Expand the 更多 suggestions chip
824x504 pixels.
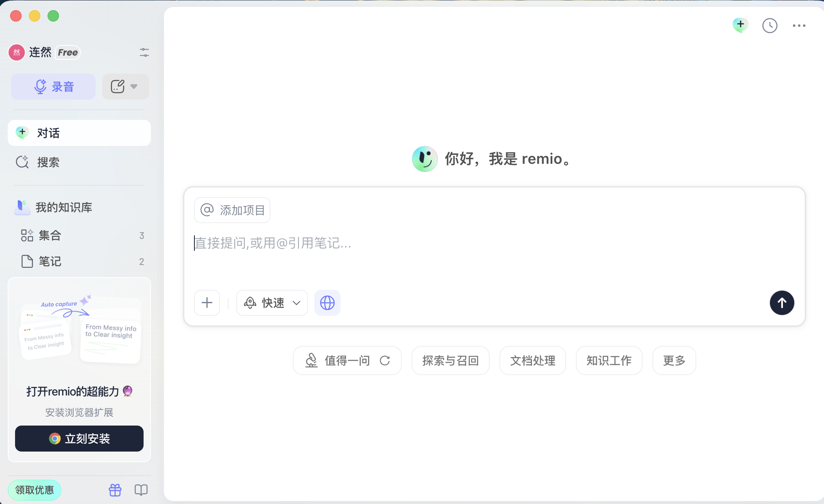tap(674, 361)
